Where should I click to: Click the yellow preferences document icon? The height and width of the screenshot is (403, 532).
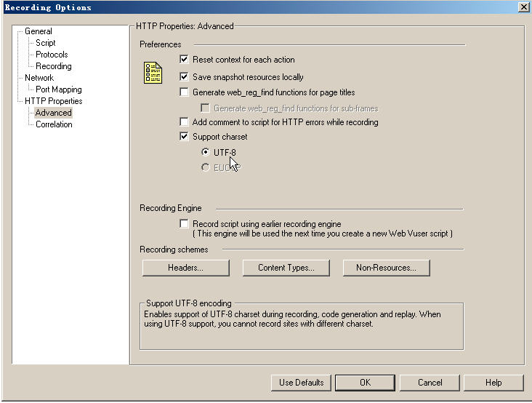tap(153, 73)
